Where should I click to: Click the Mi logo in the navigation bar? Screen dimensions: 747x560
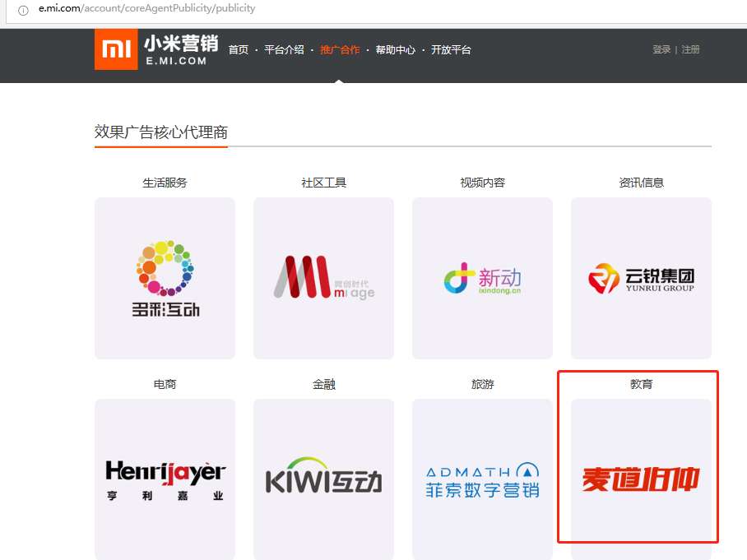coord(116,49)
